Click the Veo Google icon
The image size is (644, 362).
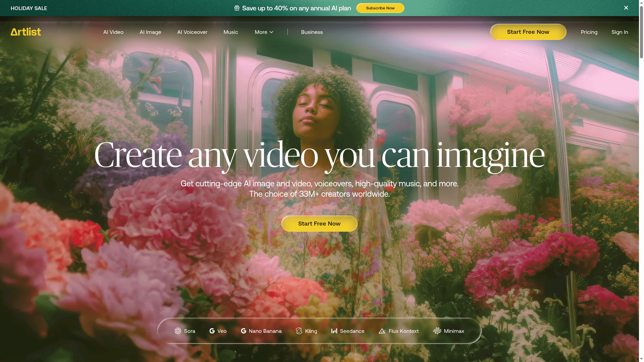(x=212, y=331)
